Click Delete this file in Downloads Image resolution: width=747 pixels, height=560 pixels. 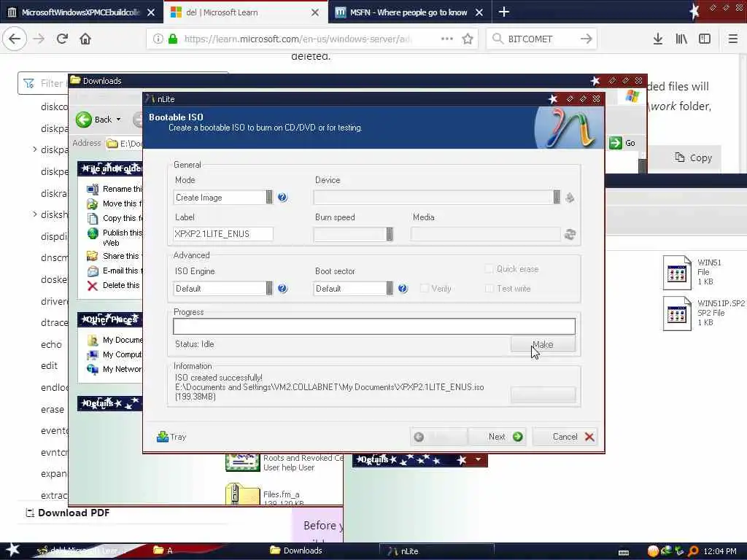pyautogui.click(x=113, y=285)
